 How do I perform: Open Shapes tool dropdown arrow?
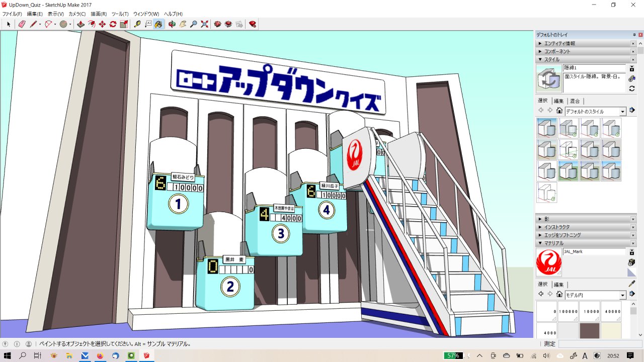70,24
